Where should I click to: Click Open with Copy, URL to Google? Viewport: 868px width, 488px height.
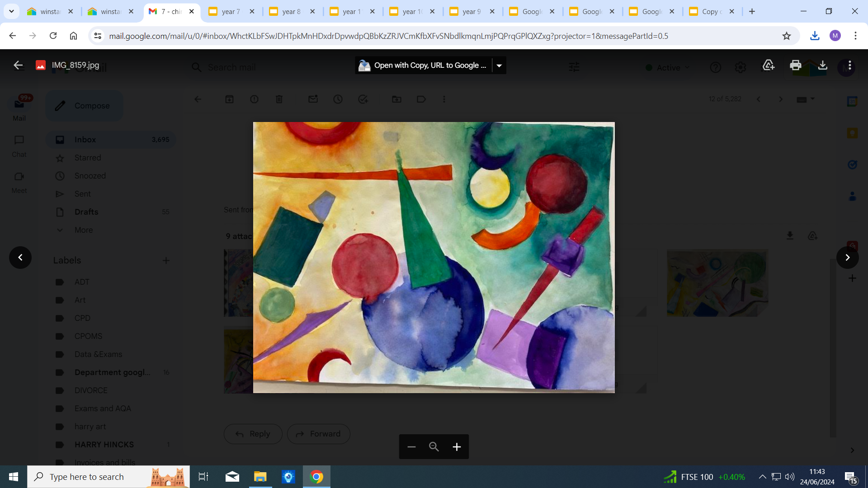[424, 66]
